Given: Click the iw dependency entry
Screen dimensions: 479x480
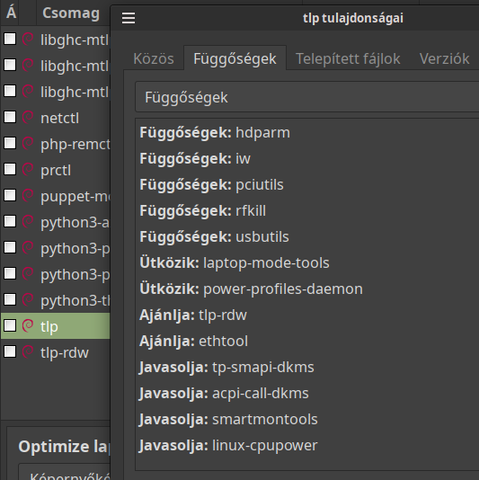Looking at the screenshot, I should tap(195, 159).
